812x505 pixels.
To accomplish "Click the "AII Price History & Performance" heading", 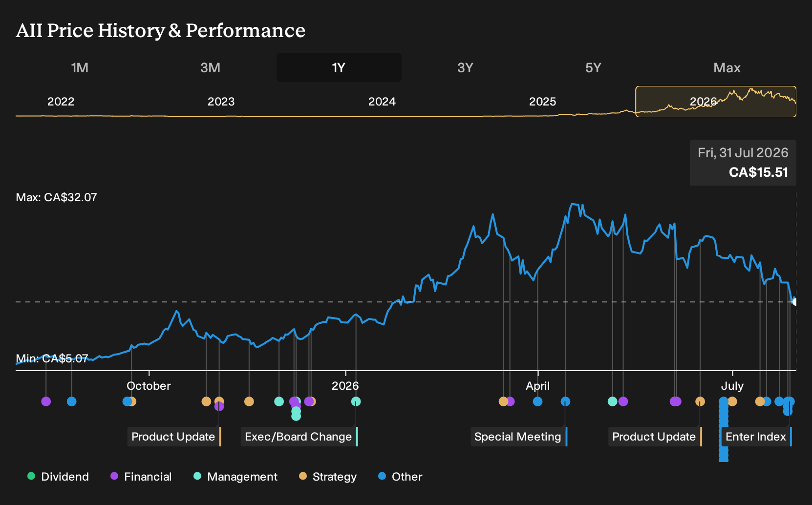I will click(160, 30).
